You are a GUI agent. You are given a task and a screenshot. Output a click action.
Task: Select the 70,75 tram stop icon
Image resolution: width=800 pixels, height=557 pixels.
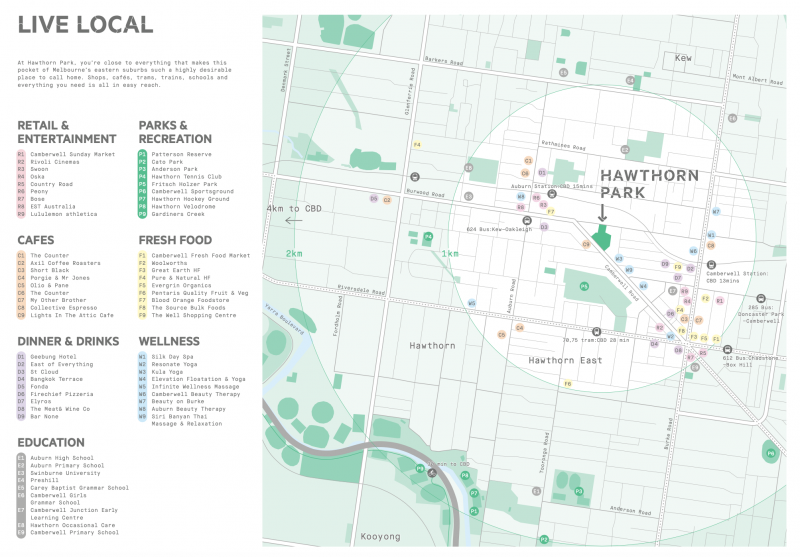click(x=596, y=332)
